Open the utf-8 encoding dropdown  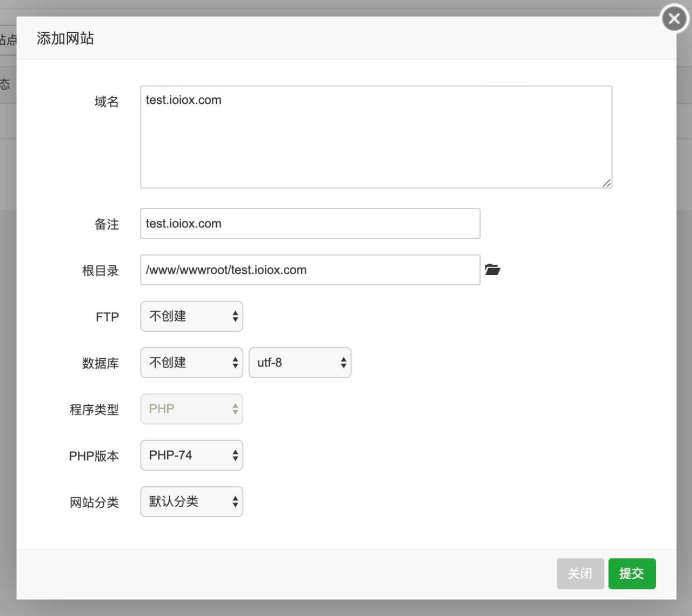tap(300, 363)
